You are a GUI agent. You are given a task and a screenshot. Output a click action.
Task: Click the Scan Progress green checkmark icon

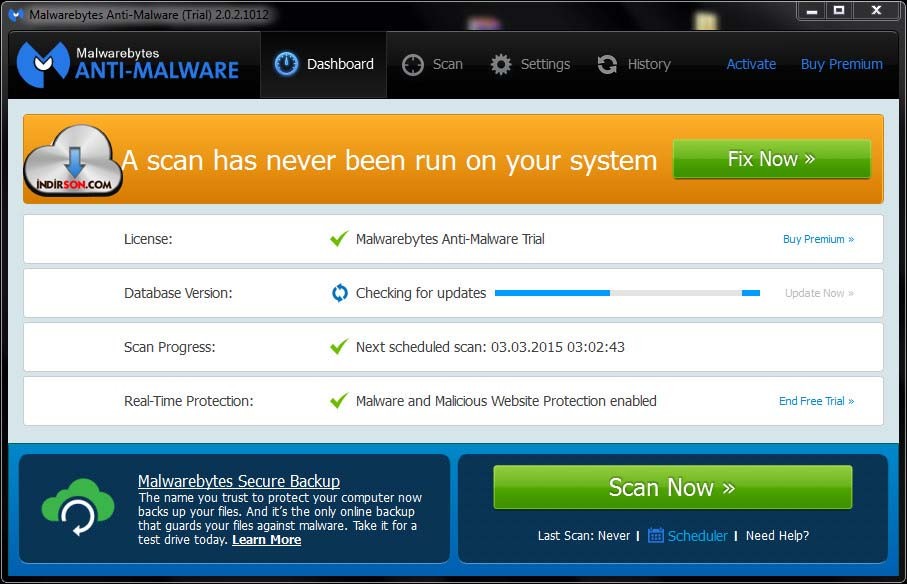pos(339,346)
